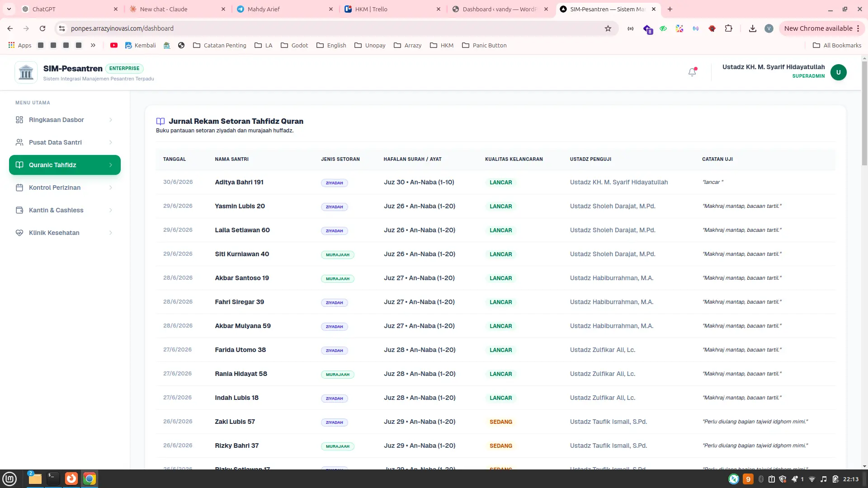Expand the Klinik Kesehatan chevron
The width and height of the screenshot is (868, 488).
(x=111, y=233)
